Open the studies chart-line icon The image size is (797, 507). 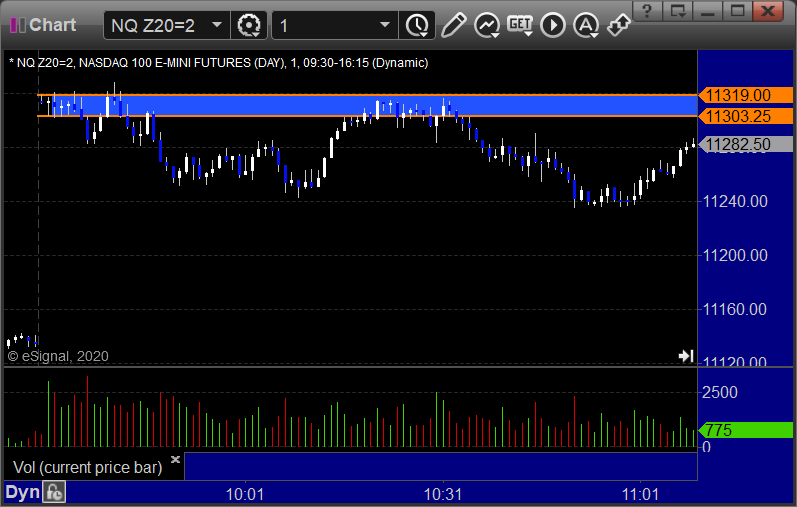coord(486,25)
